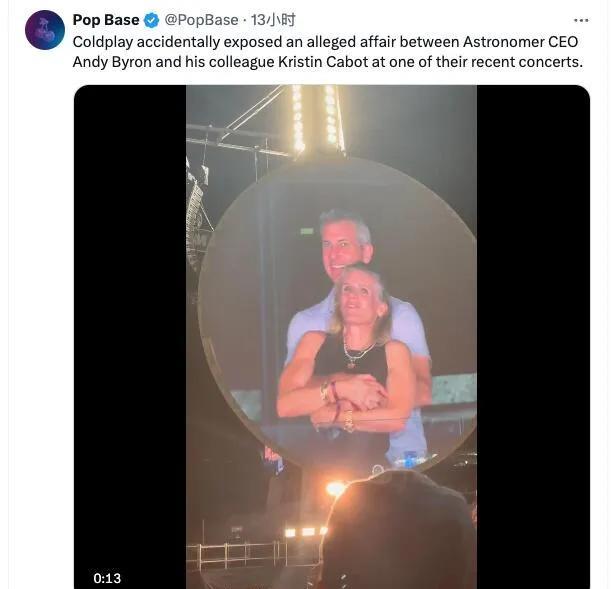Viewport: 615px width, 589px height.
Task: Click the bright orange spotlight in video
Action: (x=336, y=489)
